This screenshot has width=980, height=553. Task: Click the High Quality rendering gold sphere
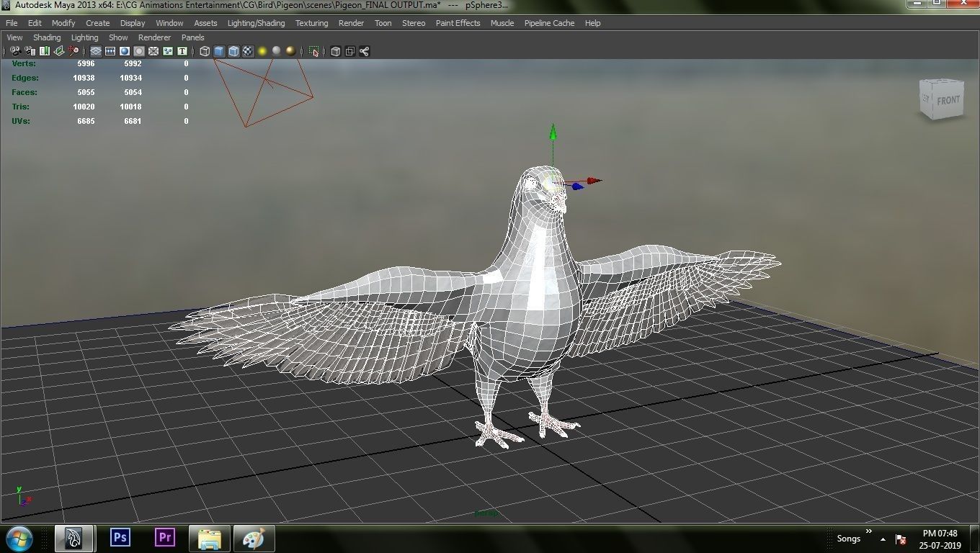pyautogui.click(x=290, y=51)
